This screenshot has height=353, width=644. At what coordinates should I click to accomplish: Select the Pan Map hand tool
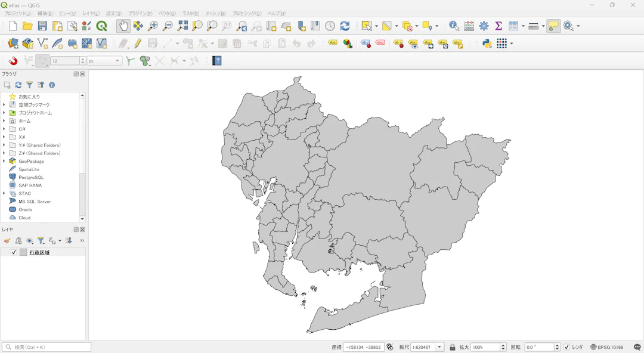123,26
